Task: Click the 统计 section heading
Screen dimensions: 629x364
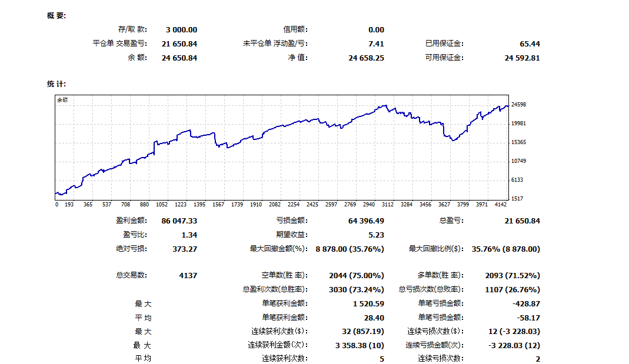Action: pyautogui.click(x=56, y=84)
